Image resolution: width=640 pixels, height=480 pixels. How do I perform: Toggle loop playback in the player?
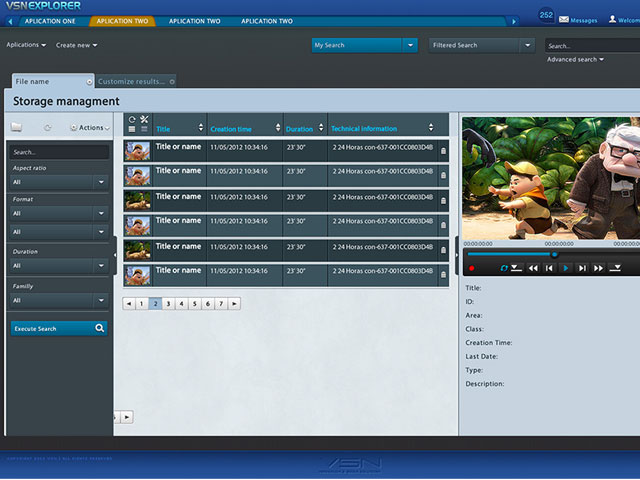tap(504, 268)
